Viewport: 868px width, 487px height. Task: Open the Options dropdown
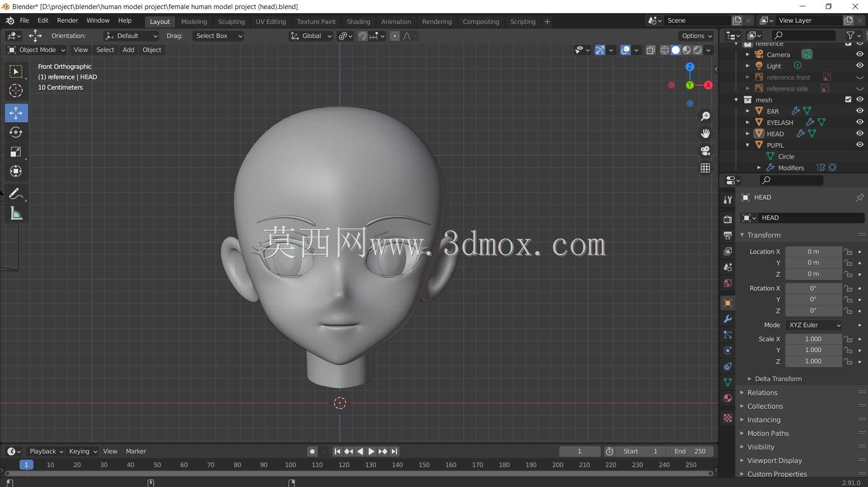696,36
